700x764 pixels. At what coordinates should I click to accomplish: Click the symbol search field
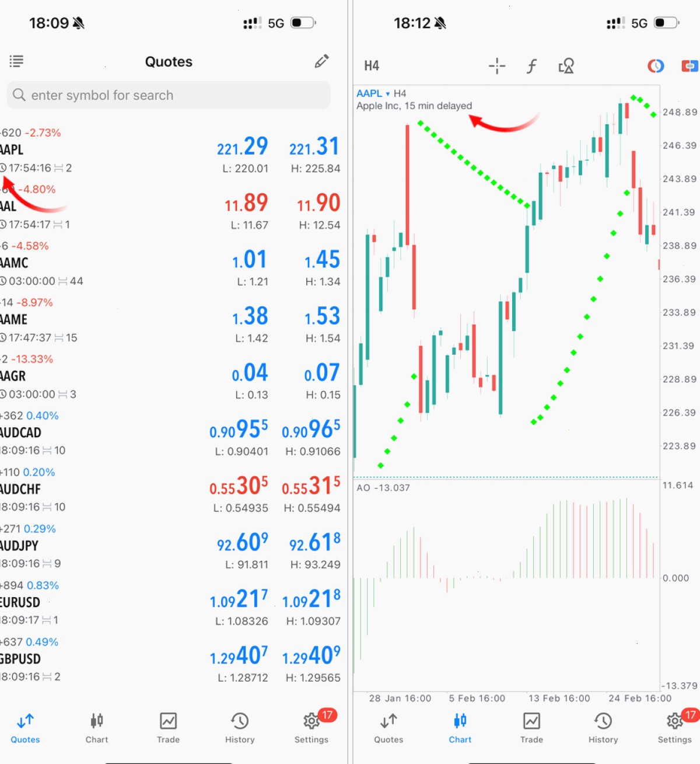pos(169,95)
